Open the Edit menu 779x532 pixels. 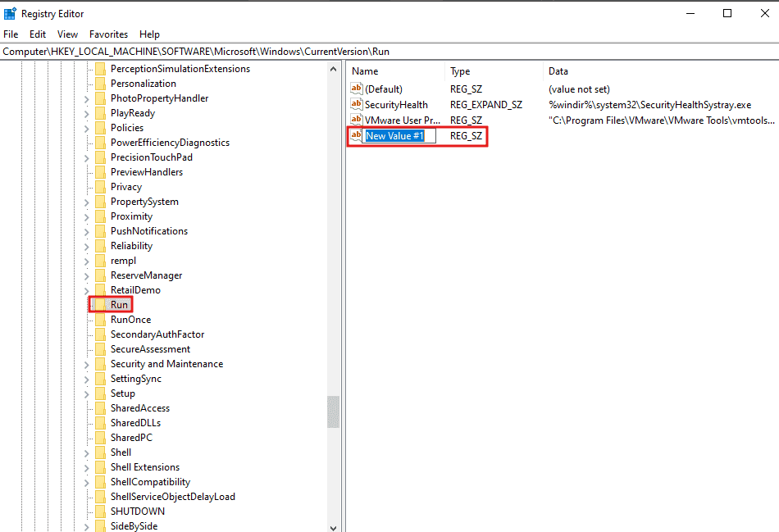(38, 34)
